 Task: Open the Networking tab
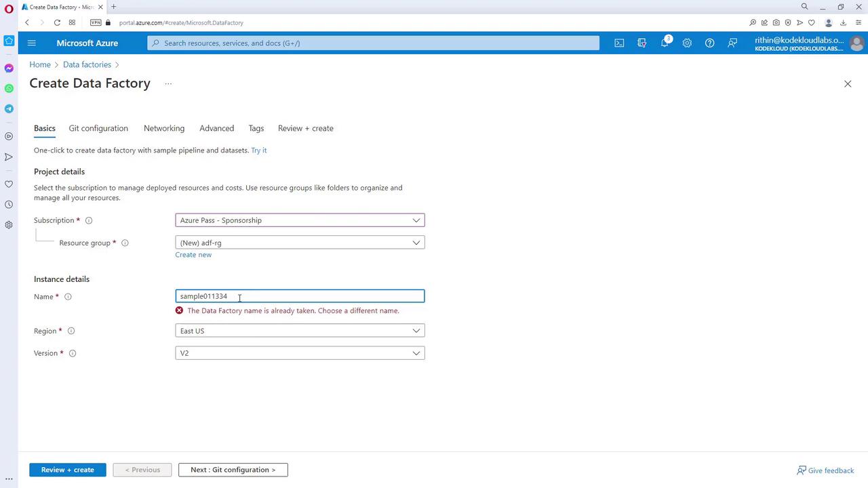(x=164, y=128)
